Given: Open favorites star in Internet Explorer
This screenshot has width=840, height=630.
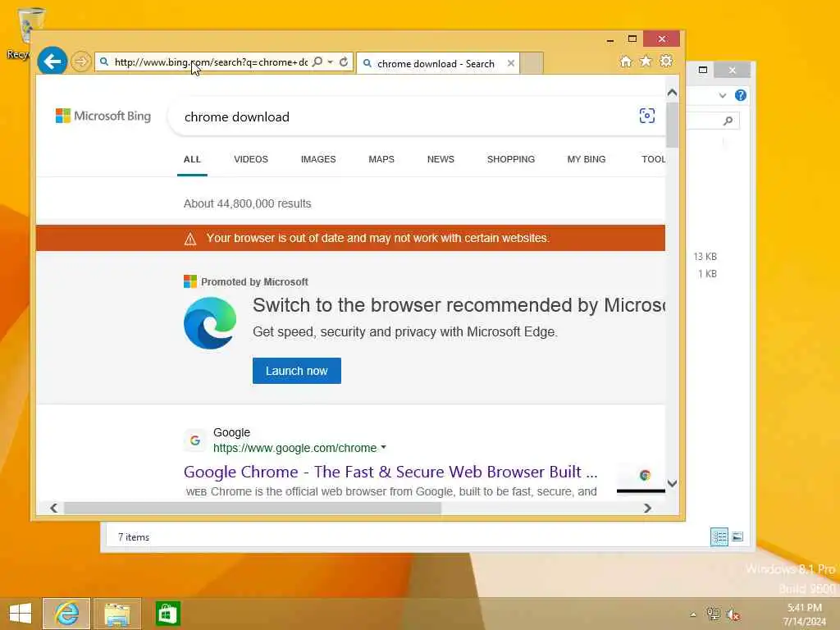Looking at the screenshot, I should (x=646, y=61).
